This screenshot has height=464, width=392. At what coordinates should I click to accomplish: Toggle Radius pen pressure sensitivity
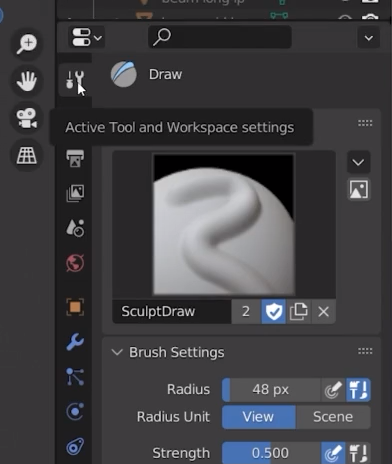(333, 389)
